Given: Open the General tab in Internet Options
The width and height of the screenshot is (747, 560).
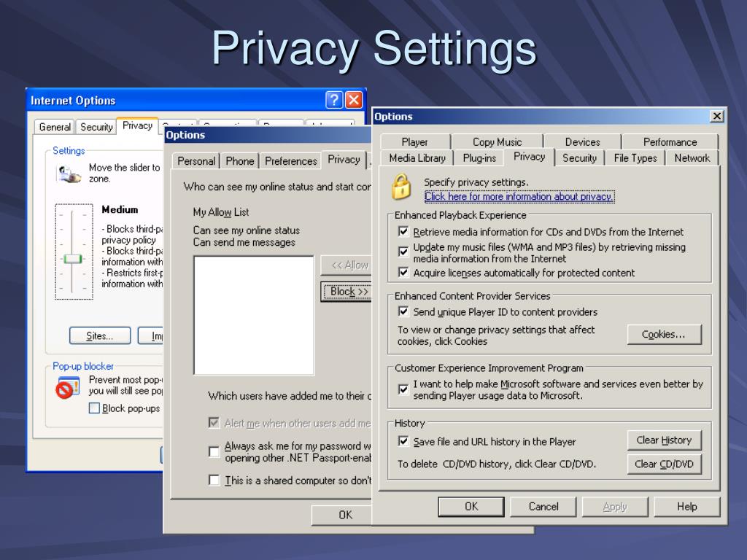Looking at the screenshot, I should pyautogui.click(x=55, y=127).
